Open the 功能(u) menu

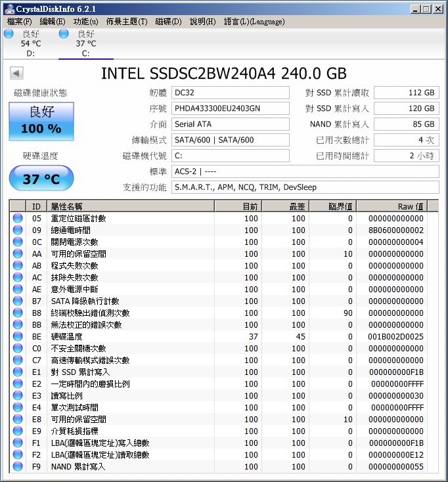coord(86,22)
